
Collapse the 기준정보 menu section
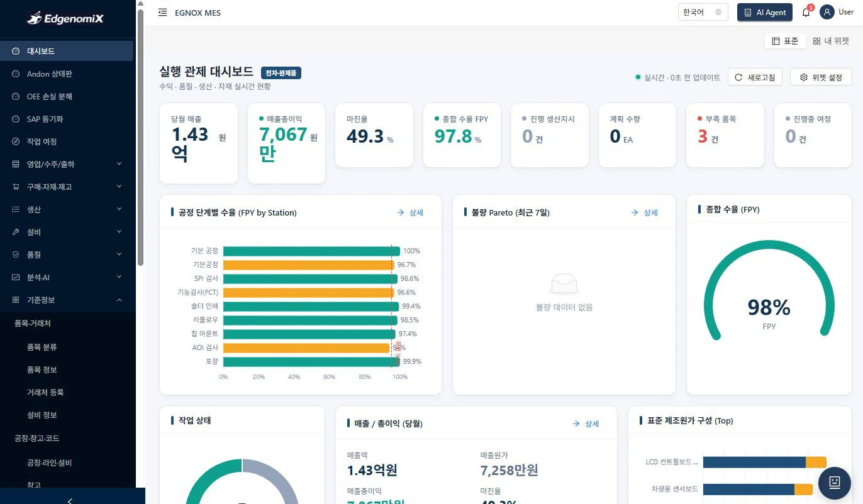(x=67, y=300)
